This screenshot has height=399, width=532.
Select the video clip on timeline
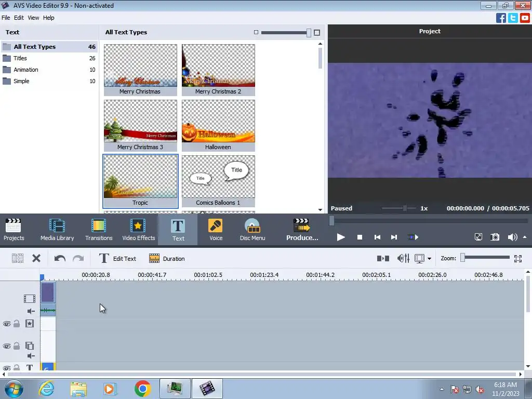[x=47, y=292]
